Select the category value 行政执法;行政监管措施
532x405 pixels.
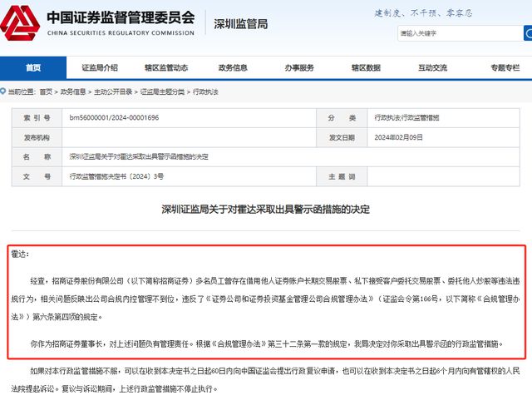406,118
